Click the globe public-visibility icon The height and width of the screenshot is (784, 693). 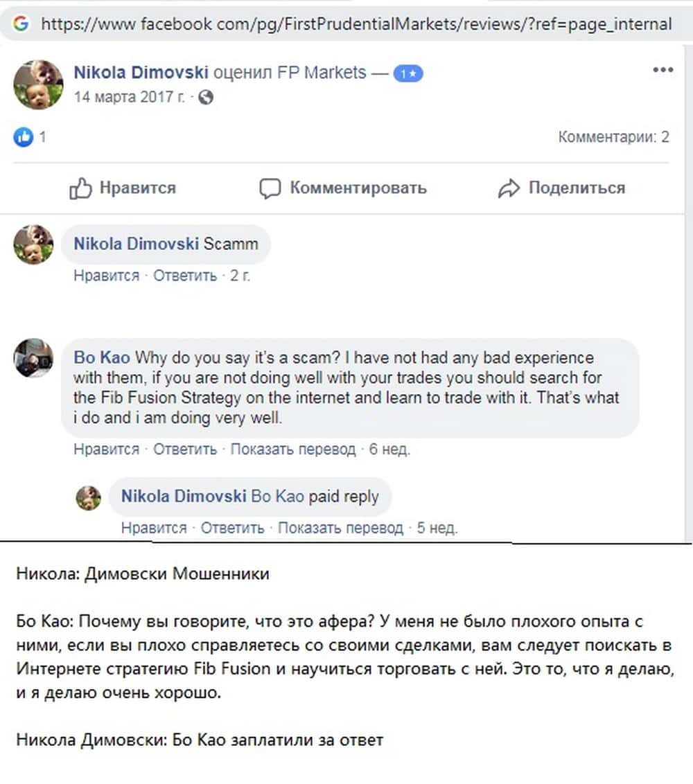(x=205, y=98)
